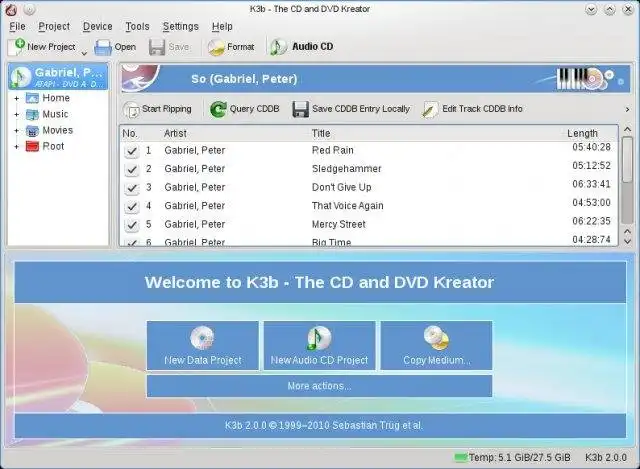Click track list scrollbar top up arrow

coord(627,129)
